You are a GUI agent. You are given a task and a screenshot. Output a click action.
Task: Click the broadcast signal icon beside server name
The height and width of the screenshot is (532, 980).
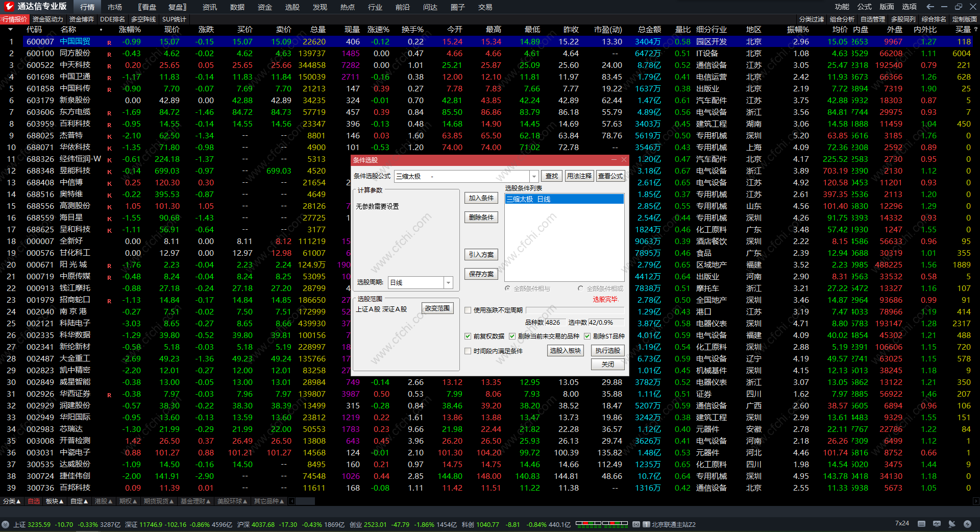click(x=636, y=524)
